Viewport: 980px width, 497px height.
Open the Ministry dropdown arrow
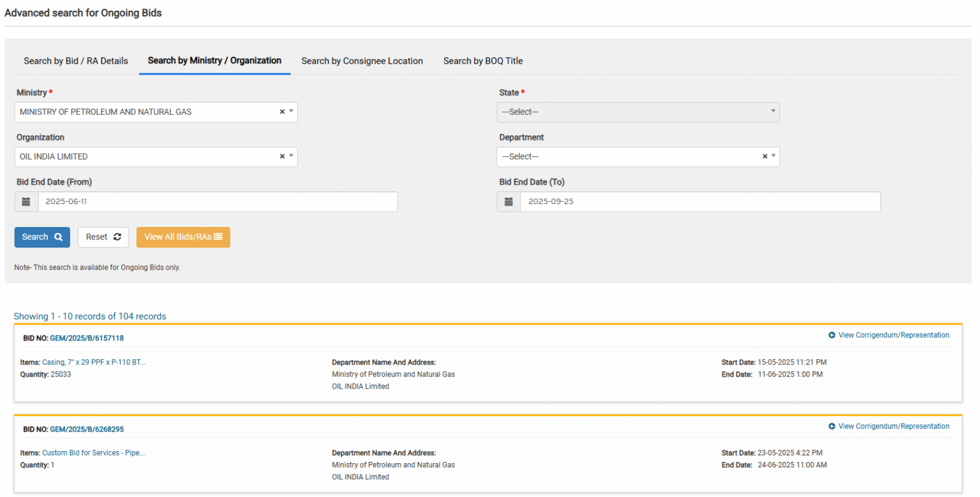291,112
